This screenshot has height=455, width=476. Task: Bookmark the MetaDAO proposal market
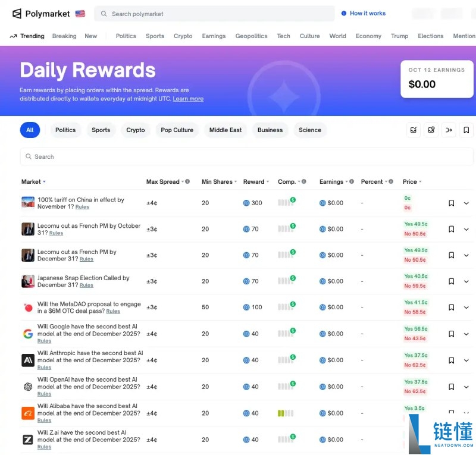pos(452,307)
